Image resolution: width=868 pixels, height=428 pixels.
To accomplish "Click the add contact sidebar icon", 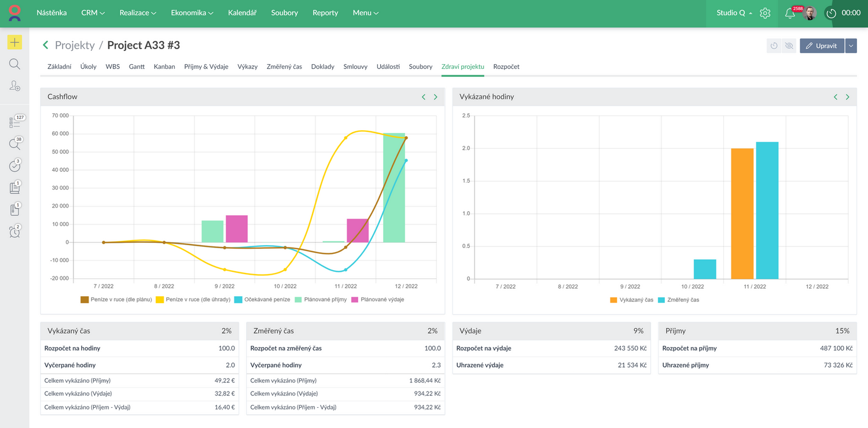I will [x=14, y=86].
